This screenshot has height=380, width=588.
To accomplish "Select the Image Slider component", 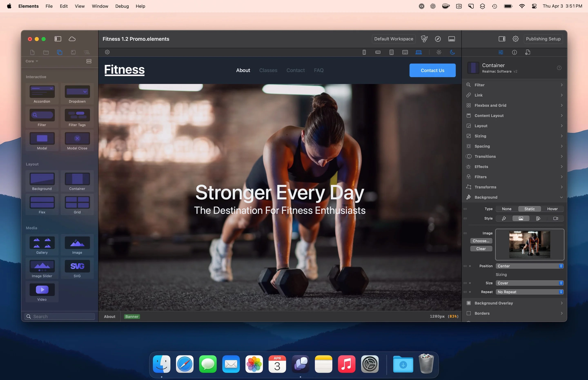I will coord(42,269).
